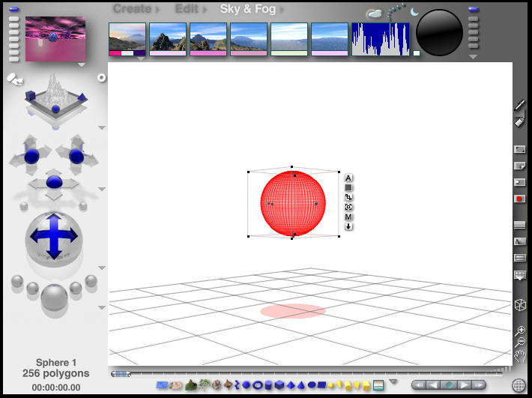
Task: Toggle the underground display icon on right
Action: click(519, 258)
